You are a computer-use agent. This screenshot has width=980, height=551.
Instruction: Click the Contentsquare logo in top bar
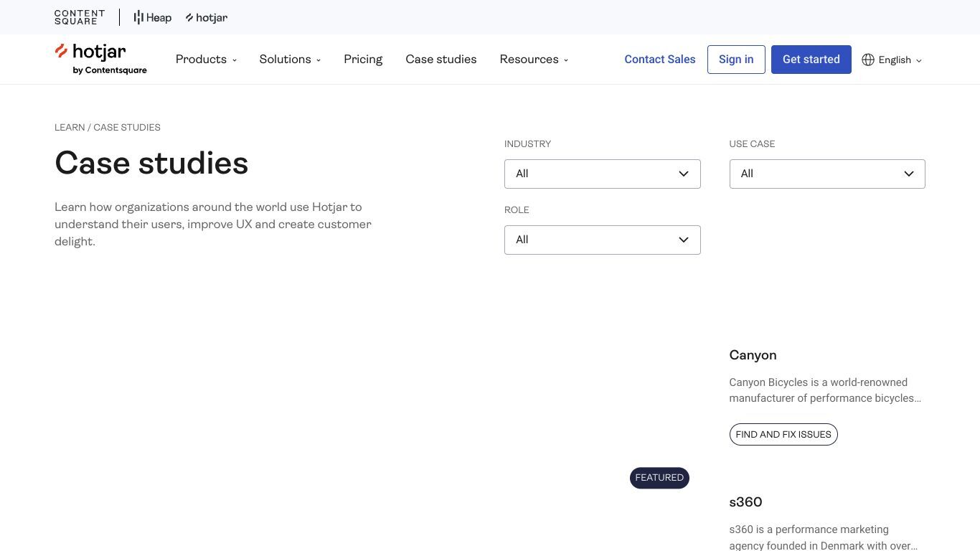80,17
